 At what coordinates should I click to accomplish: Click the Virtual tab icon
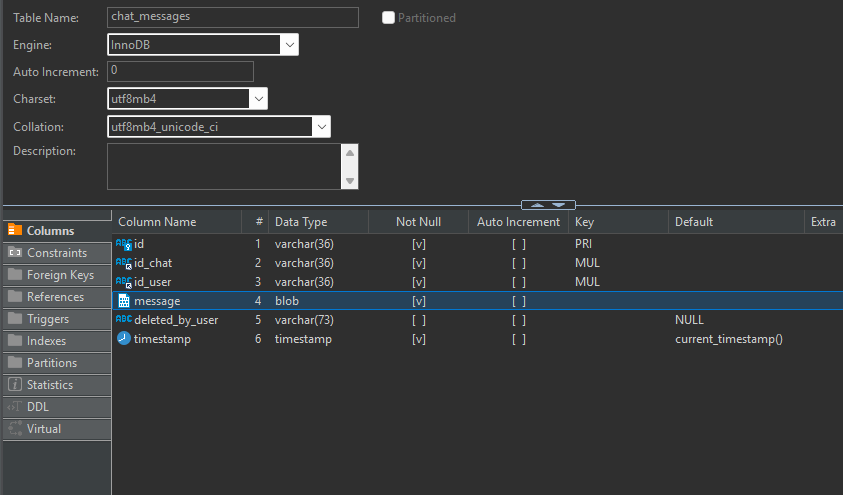coord(15,429)
